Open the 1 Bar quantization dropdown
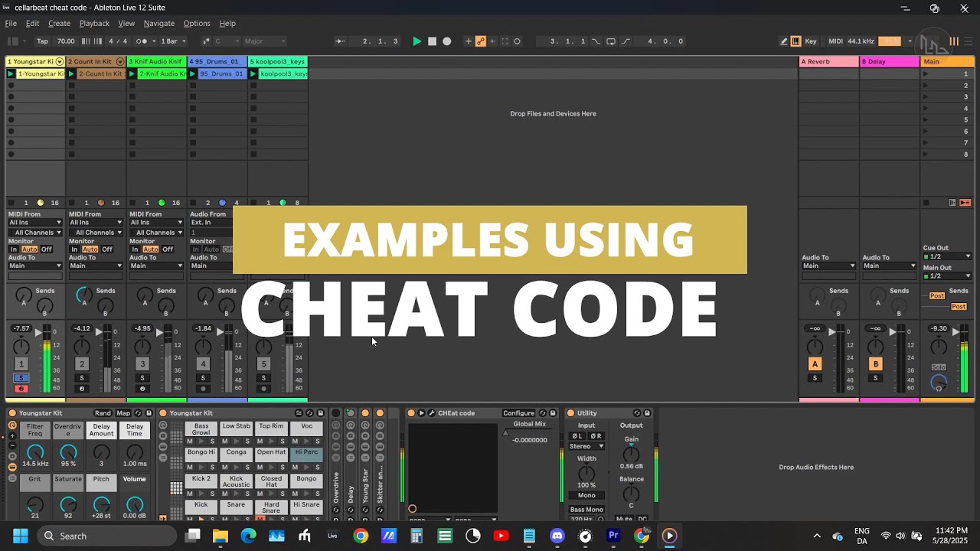 171,41
